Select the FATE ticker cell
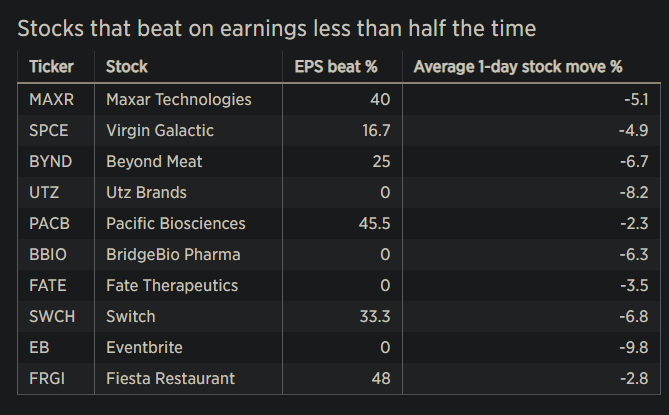Image resolution: width=669 pixels, height=415 pixels. pos(48,285)
